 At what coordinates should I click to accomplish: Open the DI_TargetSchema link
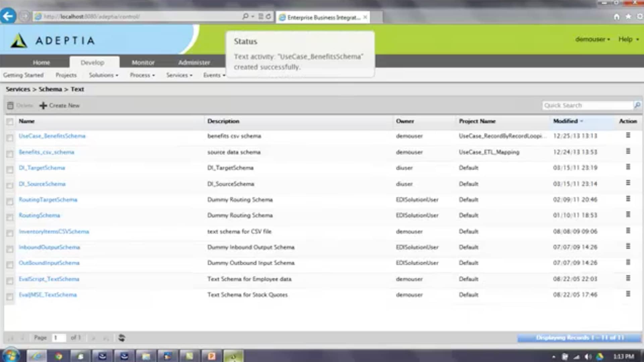click(x=42, y=168)
